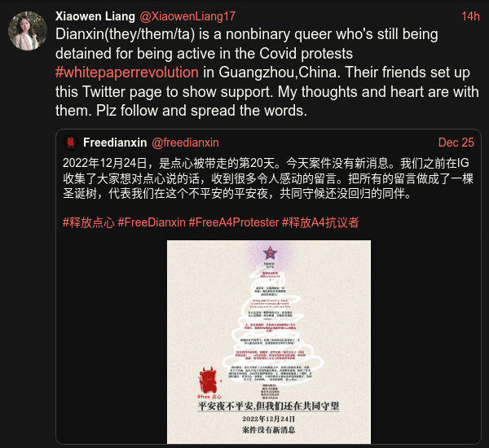Follow the #whitepaperrevolution hashtag
Image resolution: width=489 pixels, height=448 pixels.
(127, 72)
